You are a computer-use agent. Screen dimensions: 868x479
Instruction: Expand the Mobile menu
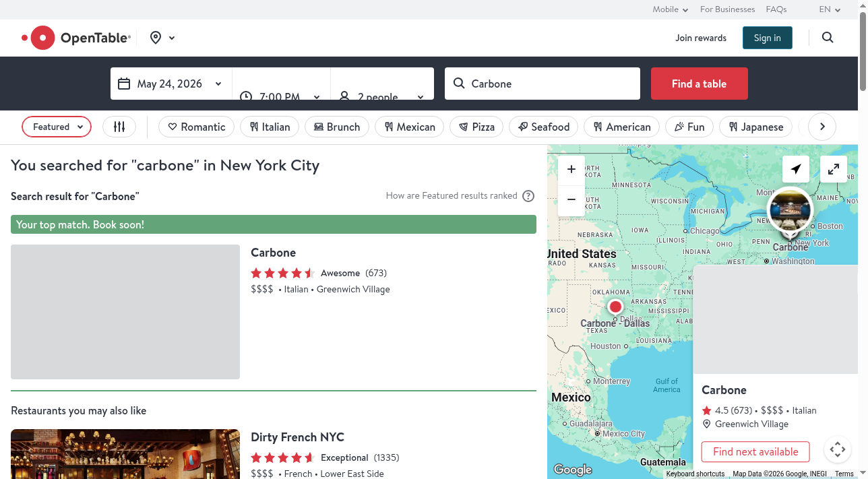(670, 9)
